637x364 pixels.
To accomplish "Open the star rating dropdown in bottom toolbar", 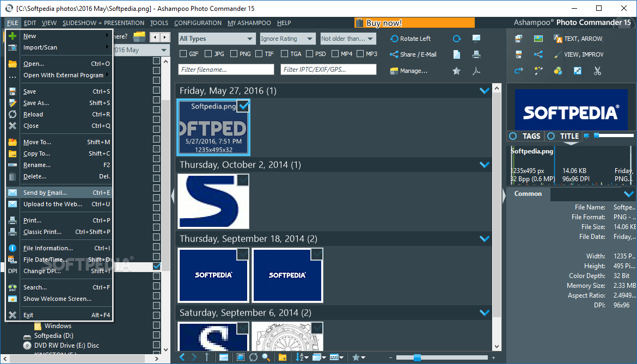I will [x=359, y=357].
